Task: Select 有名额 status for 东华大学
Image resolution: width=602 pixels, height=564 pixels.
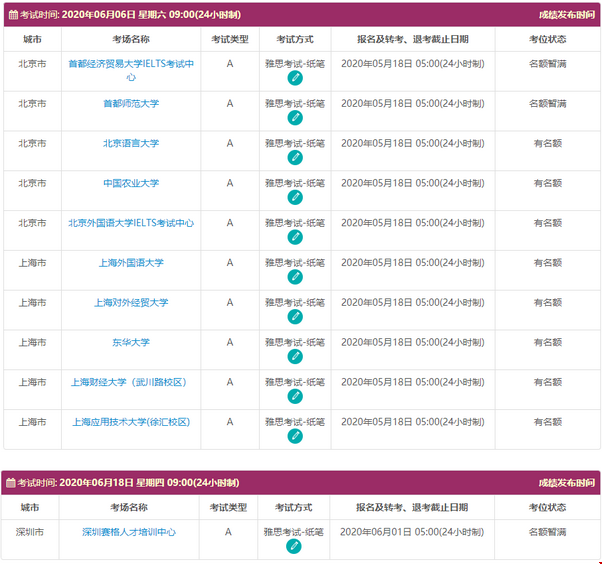Action: (547, 342)
